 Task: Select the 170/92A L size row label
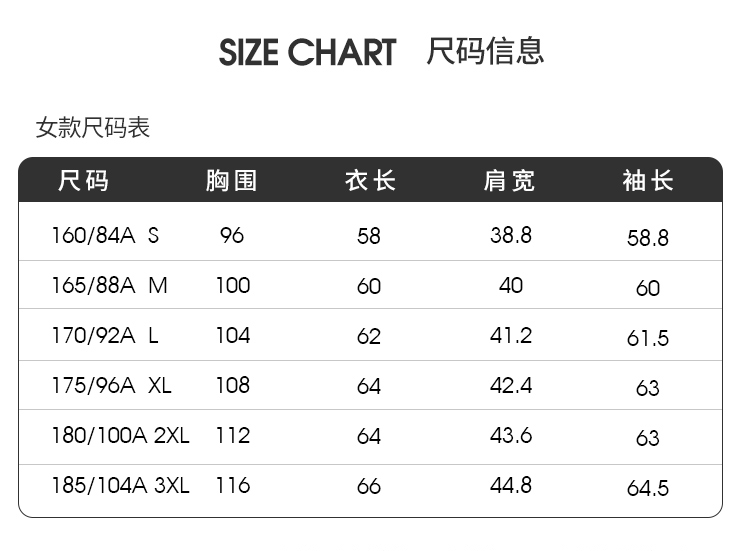(105, 336)
